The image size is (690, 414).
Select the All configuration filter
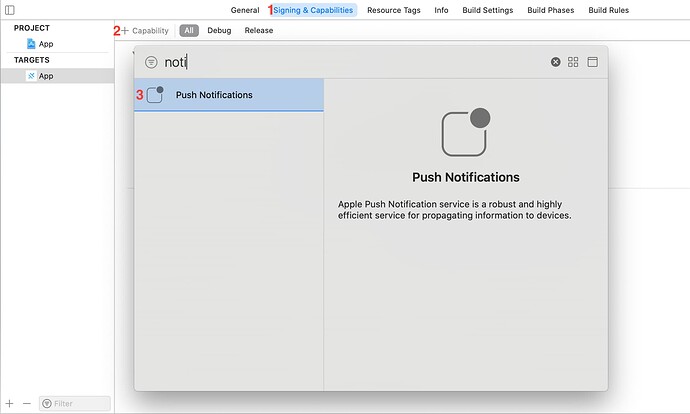tap(189, 30)
